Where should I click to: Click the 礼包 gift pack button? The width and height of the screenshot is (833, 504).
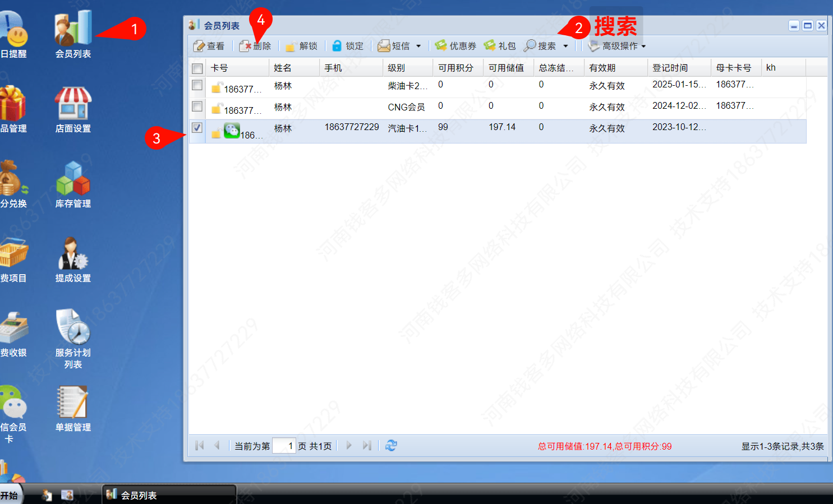click(500, 46)
